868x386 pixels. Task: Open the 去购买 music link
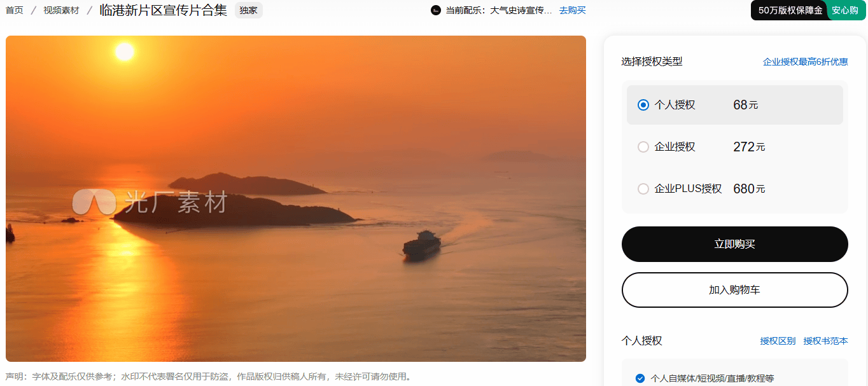pyautogui.click(x=573, y=10)
